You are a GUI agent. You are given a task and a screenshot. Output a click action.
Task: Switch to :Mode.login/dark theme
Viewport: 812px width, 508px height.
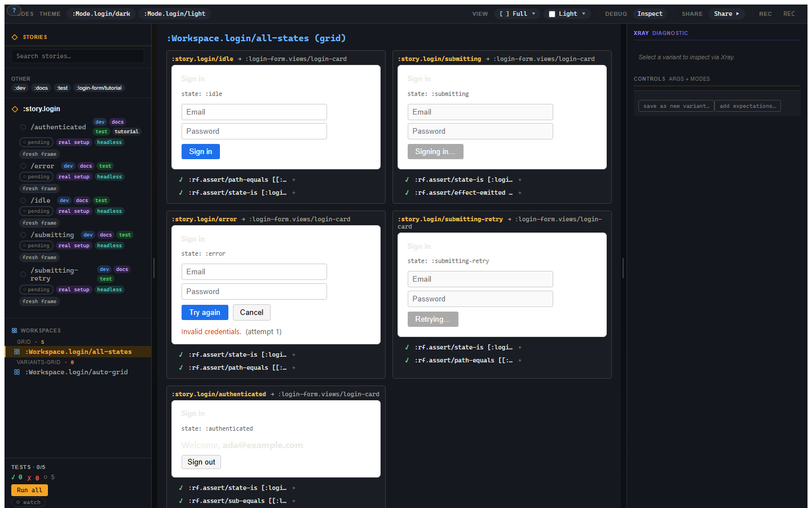click(101, 14)
